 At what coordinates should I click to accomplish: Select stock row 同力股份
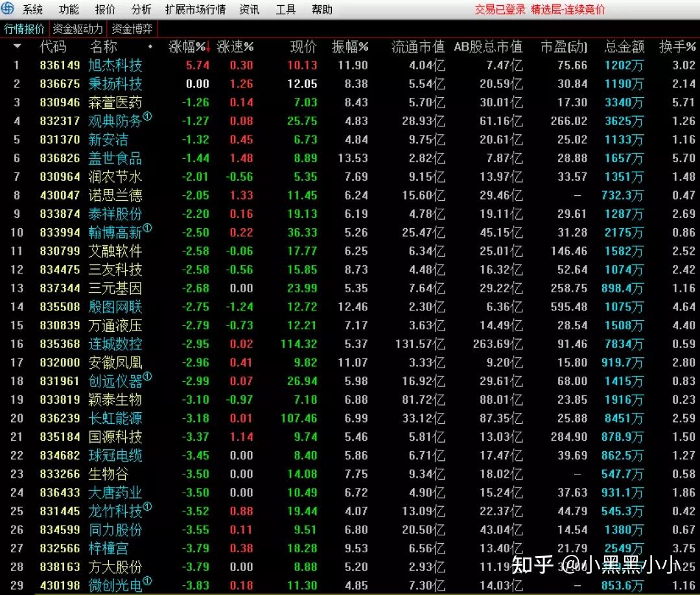[350, 530]
